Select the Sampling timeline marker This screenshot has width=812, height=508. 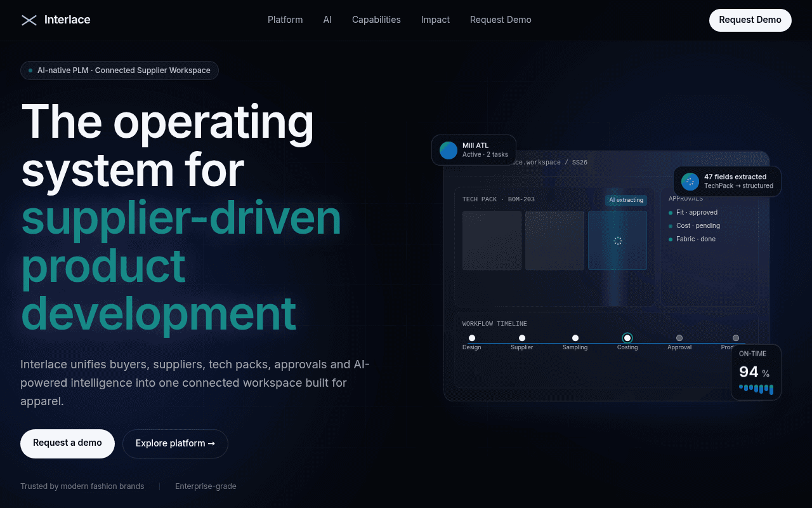coord(575,338)
